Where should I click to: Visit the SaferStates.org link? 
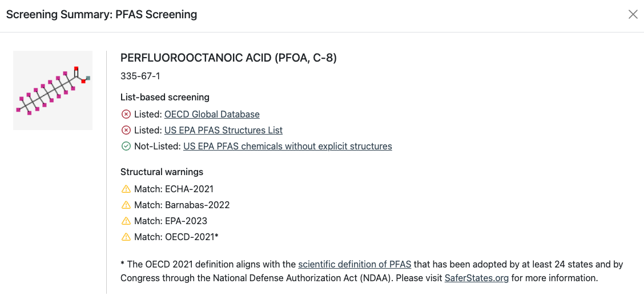[x=477, y=278]
